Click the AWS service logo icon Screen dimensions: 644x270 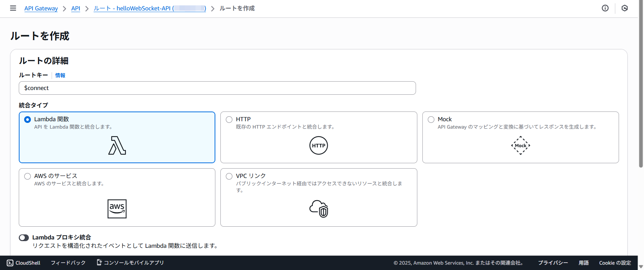pyautogui.click(x=117, y=209)
